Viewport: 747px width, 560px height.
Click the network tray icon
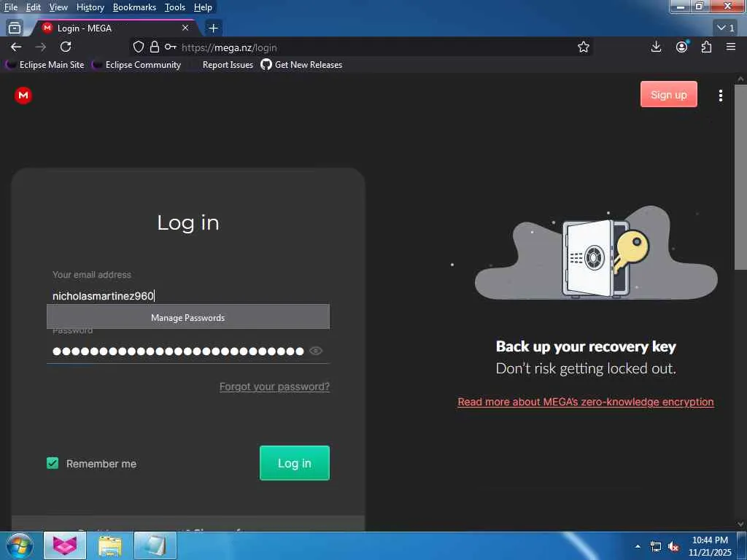pyautogui.click(x=656, y=547)
